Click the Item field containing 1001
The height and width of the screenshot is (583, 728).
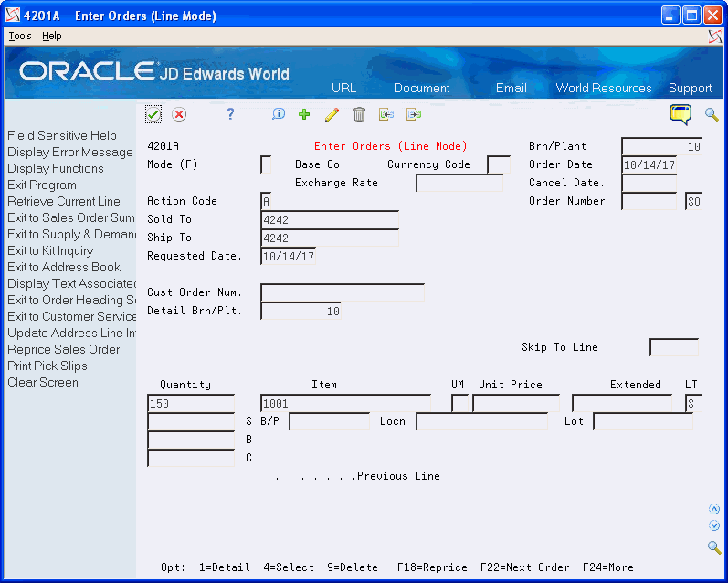coord(345,403)
